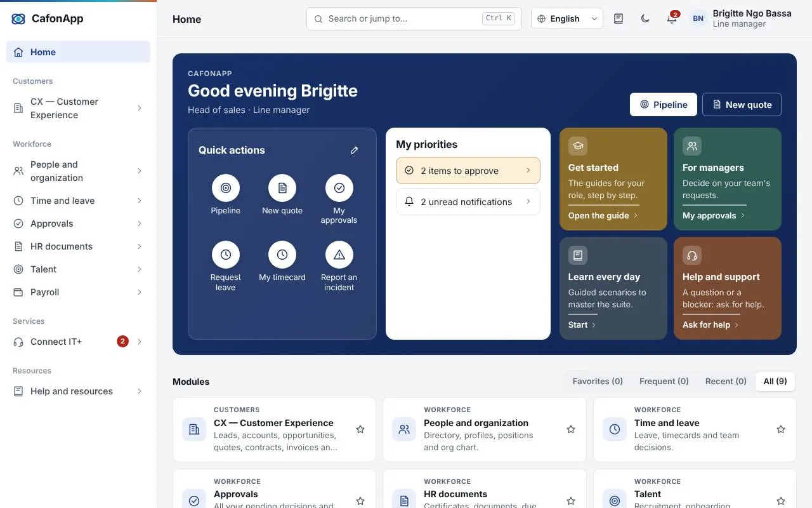Expand the Payroll sidebar section
This screenshot has width=812, height=508.
coord(78,292)
